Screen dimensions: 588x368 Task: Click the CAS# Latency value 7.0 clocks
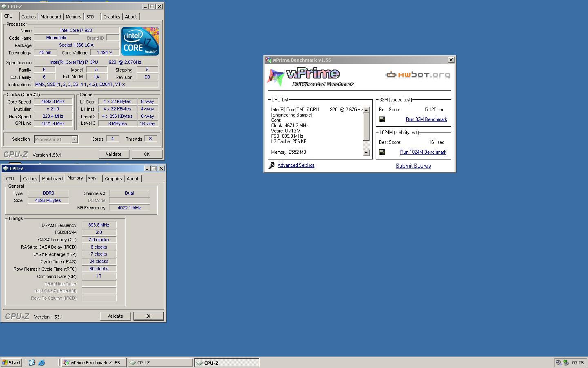coord(99,240)
